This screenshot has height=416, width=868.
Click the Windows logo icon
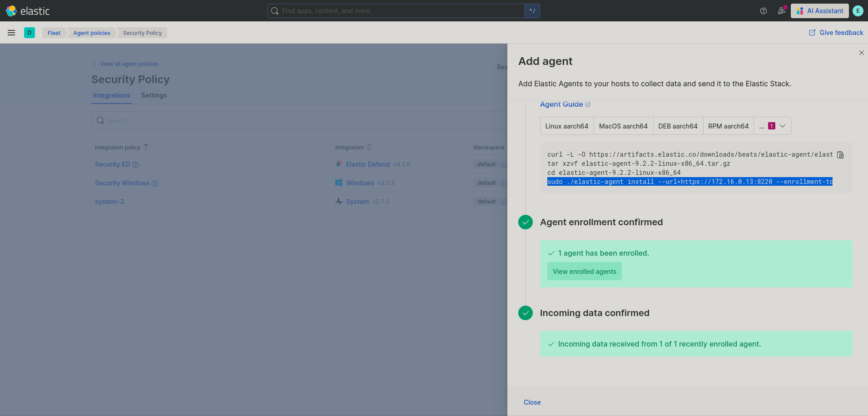339,183
